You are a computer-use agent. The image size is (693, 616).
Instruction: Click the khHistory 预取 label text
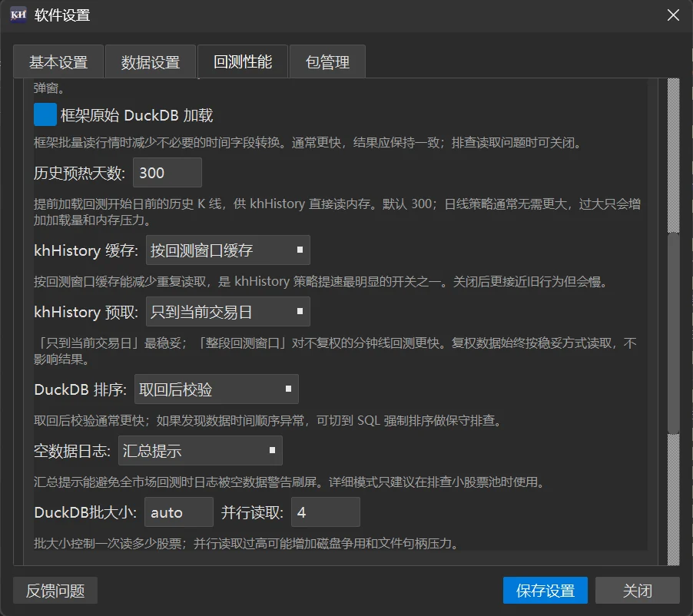coord(86,312)
